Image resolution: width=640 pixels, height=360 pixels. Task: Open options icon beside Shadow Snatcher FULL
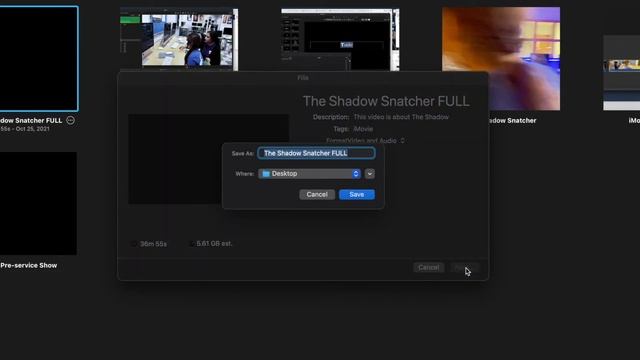click(x=70, y=120)
